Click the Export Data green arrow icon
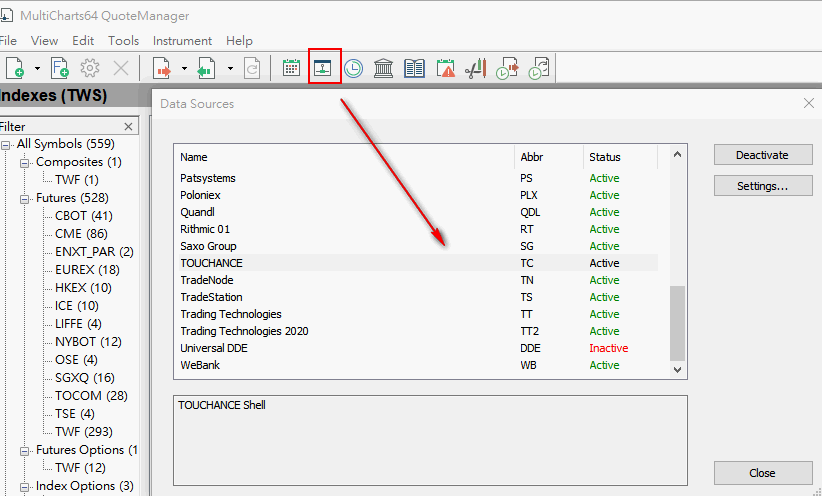This screenshot has width=822, height=496. click(x=207, y=68)
